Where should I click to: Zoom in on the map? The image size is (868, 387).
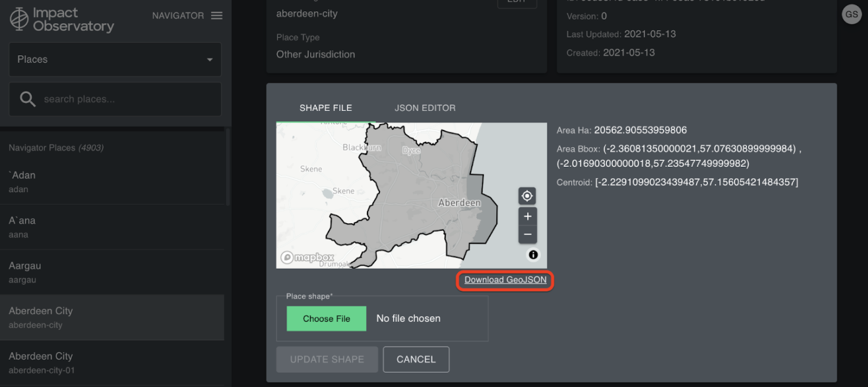coord(527,217)
